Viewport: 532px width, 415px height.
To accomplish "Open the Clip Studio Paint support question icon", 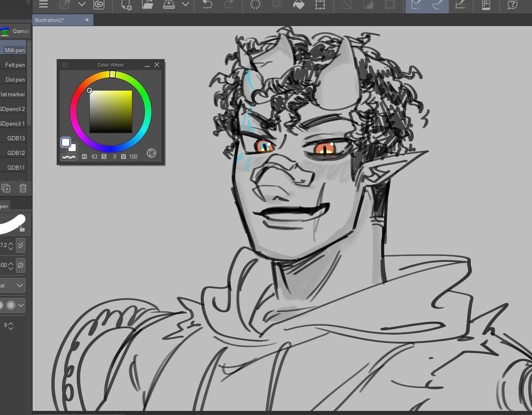I will tap(512, 4).
